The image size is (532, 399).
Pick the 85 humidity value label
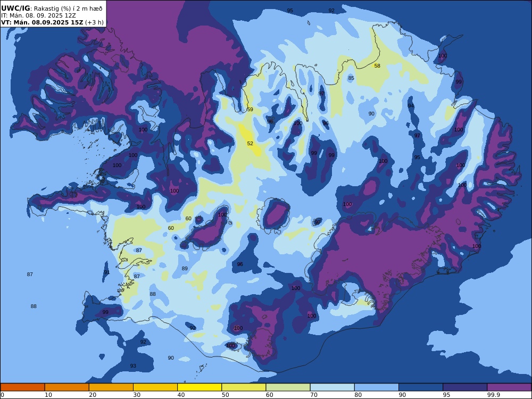click(x=351, y=78)
